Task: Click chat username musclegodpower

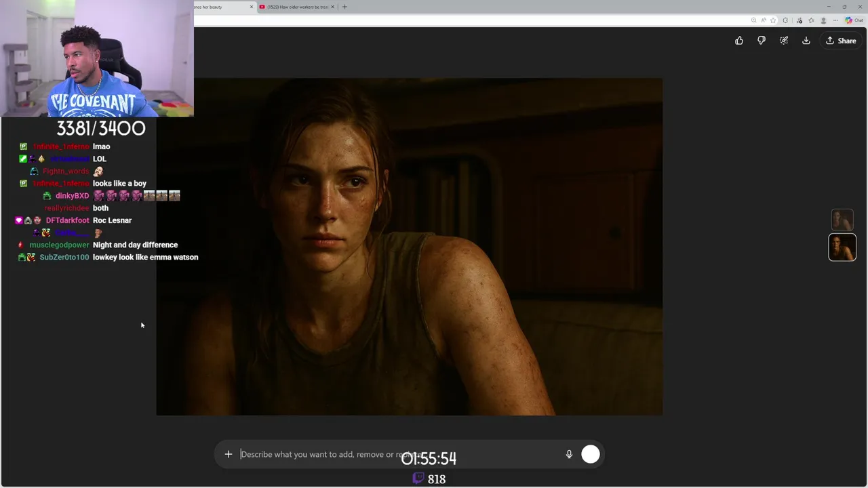Action: click(x=59, y=245)
